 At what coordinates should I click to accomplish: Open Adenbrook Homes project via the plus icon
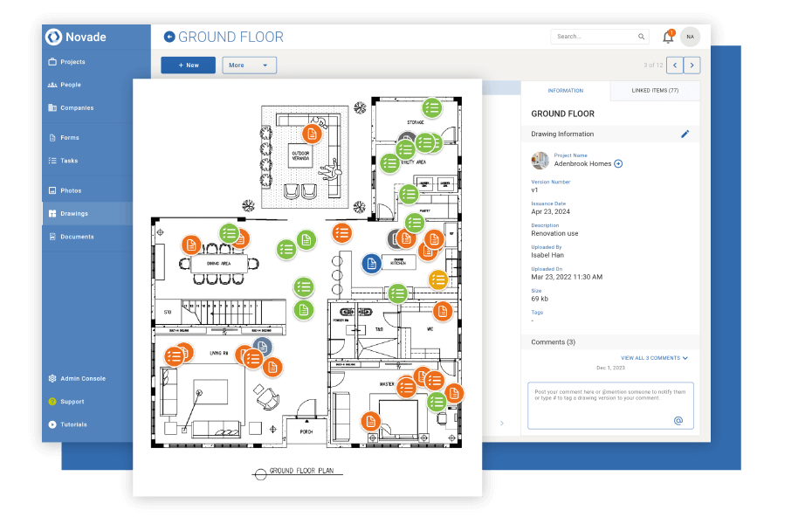618,163
